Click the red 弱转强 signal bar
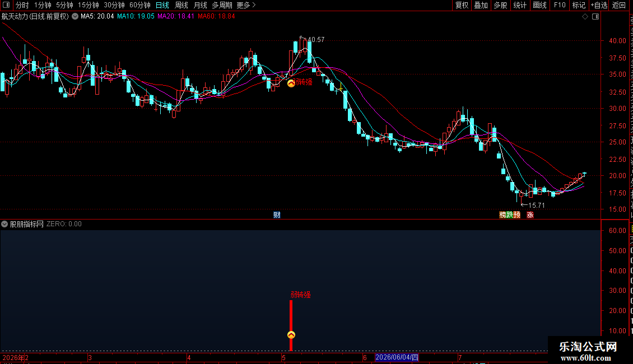Image resolution: width=633 pixels, height=364 pixels. click(x=291, y=325)
